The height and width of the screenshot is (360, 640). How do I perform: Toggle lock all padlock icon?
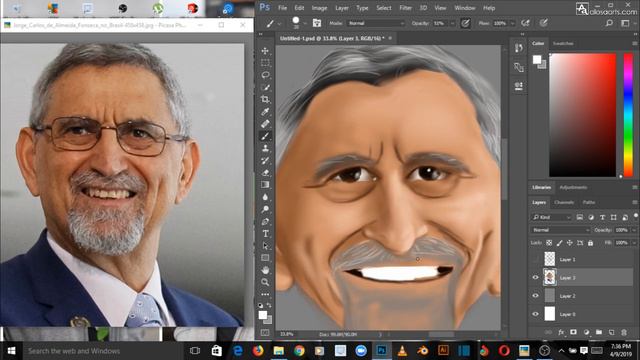click(590, 243)
